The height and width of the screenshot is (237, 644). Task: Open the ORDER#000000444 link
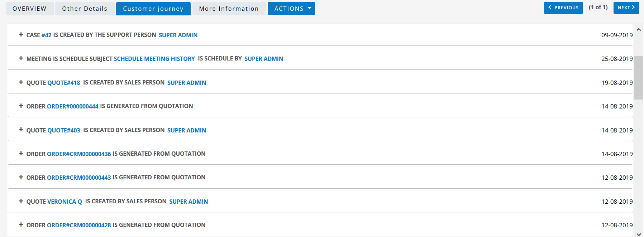coord(73,106)
